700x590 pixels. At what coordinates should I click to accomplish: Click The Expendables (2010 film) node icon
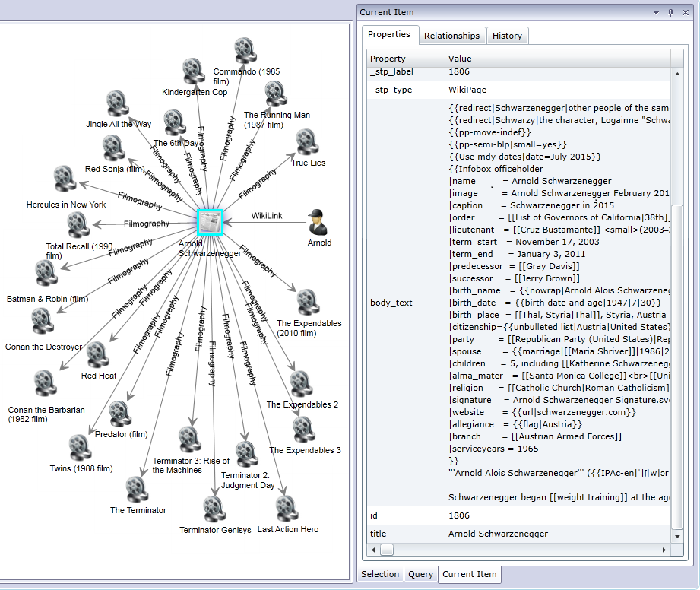[308, 303]
